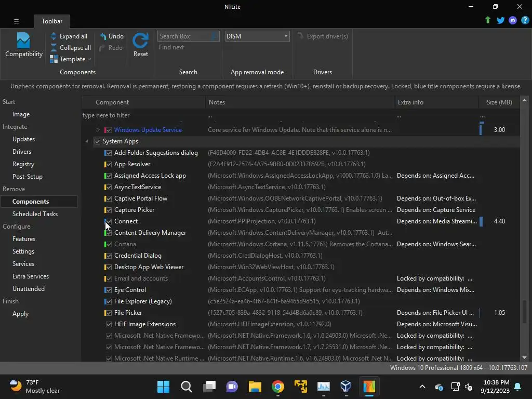Open the Discord link icon
Viewport: 532px width, 399px height.
(x=513, y=20)
